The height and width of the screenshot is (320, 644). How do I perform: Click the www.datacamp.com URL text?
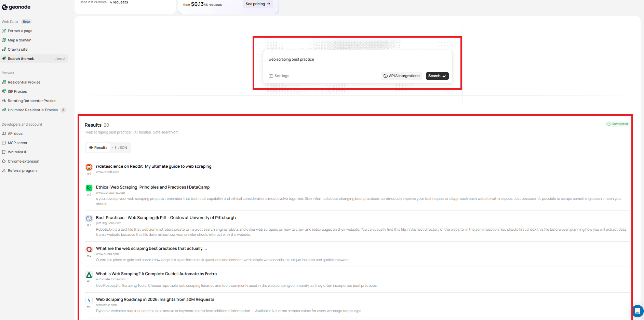[110, 193]
